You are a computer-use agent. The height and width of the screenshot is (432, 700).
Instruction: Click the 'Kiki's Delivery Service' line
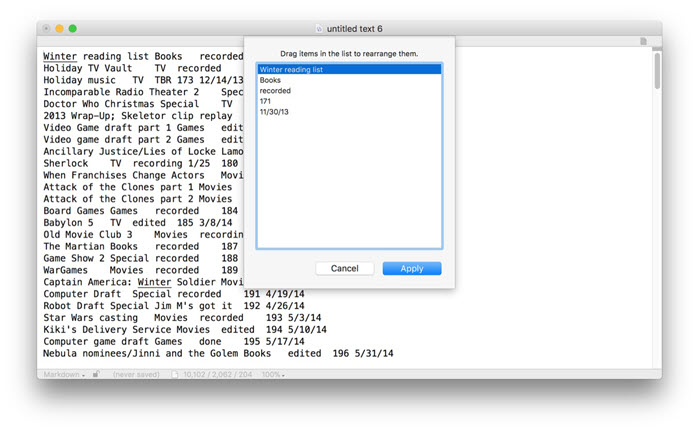click(x=185, y=330)
